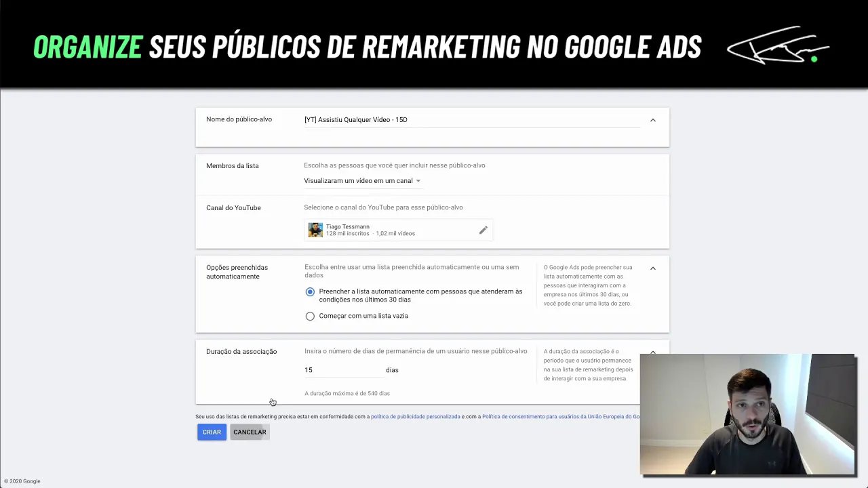
Task: Click the CANCELAR button
Action: click(x=250, y=432)
